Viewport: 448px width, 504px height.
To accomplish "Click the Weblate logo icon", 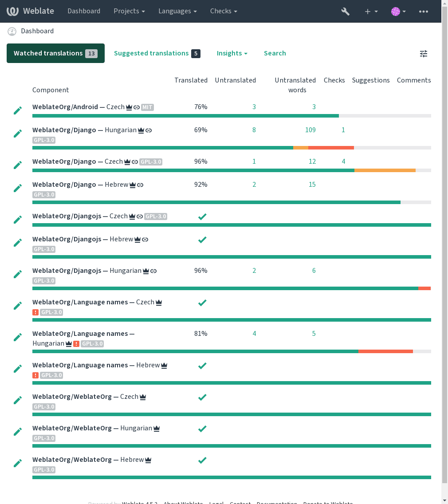I will click(12, 11).
